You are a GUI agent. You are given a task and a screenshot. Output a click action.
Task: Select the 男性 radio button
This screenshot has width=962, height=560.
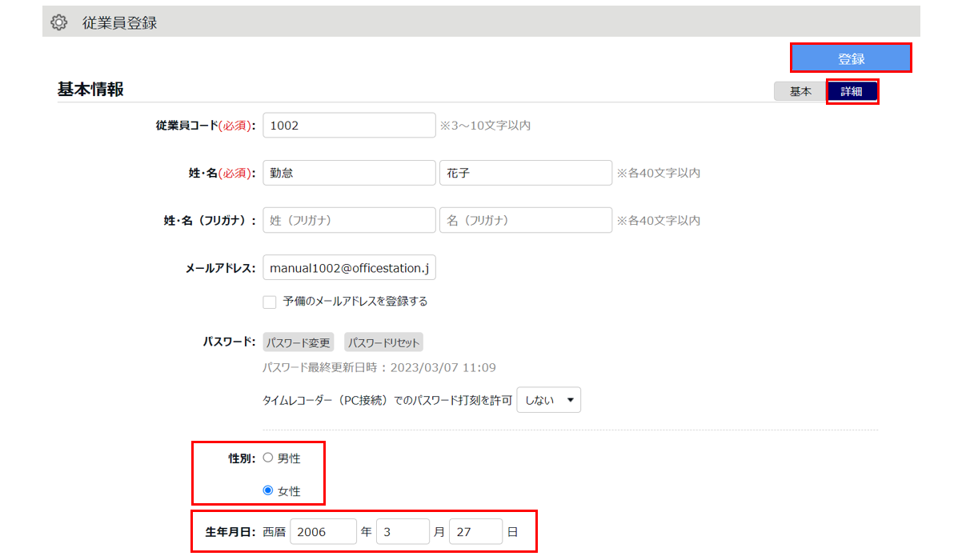pos(268,458)
